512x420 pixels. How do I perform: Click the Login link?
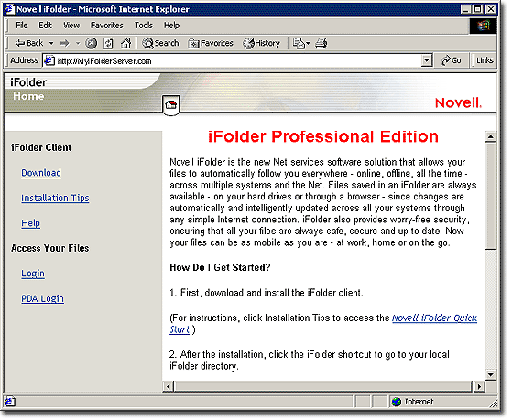[33, 274]
